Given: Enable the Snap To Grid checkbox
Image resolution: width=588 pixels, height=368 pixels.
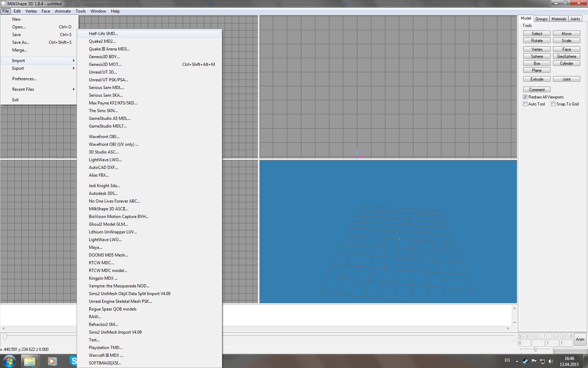Looking at the screenshot, I should point(553,104).
